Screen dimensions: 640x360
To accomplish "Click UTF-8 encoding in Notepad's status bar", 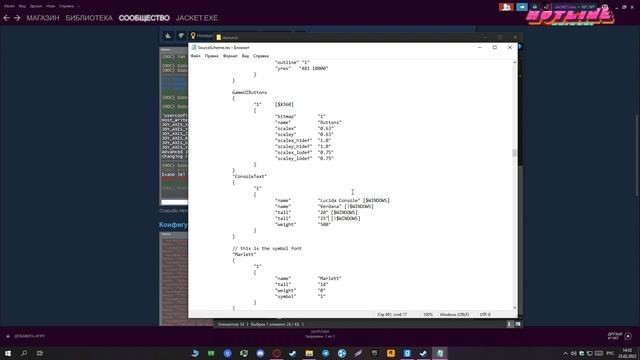I will (x=485, y=315).
